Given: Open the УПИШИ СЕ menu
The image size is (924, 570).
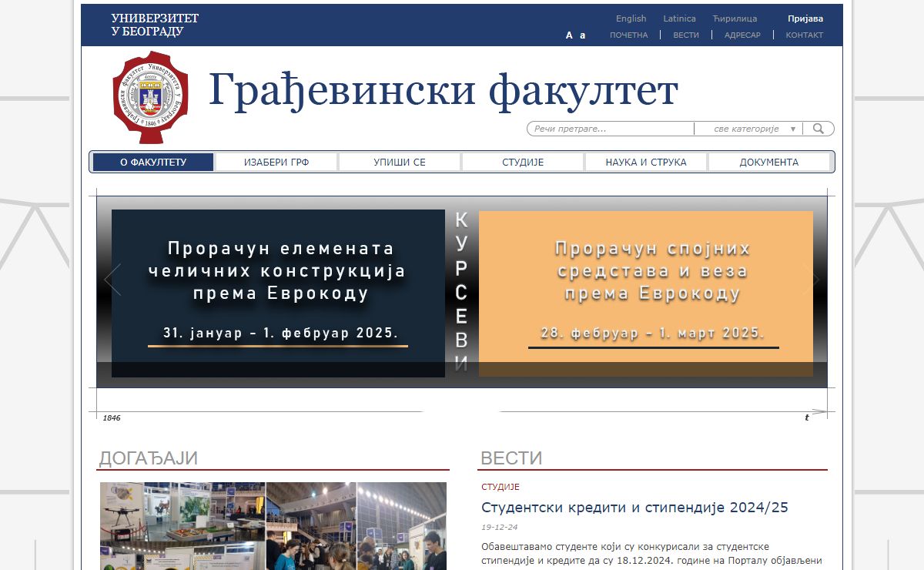Looking at the screenshot, I should pyautogui.click(x=400, y=162).
